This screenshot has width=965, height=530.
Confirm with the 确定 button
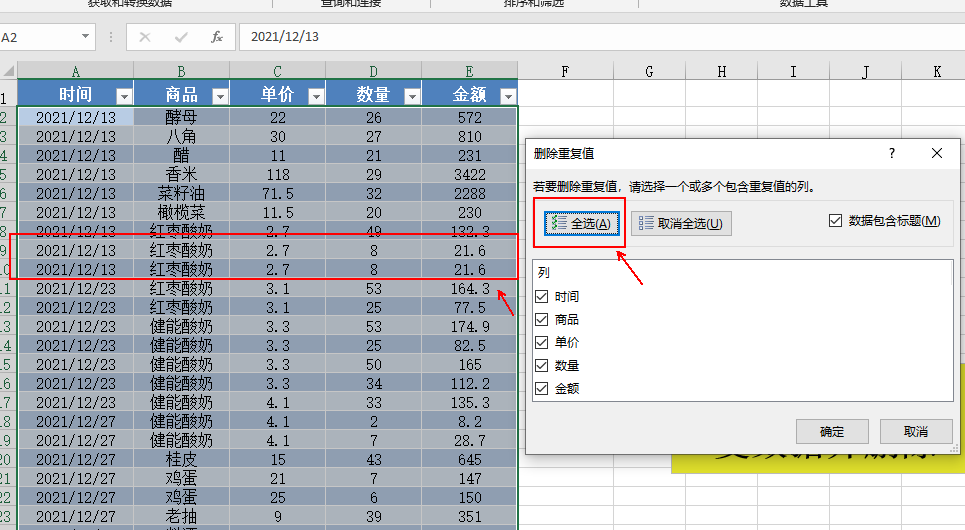(x=832, y=432)
